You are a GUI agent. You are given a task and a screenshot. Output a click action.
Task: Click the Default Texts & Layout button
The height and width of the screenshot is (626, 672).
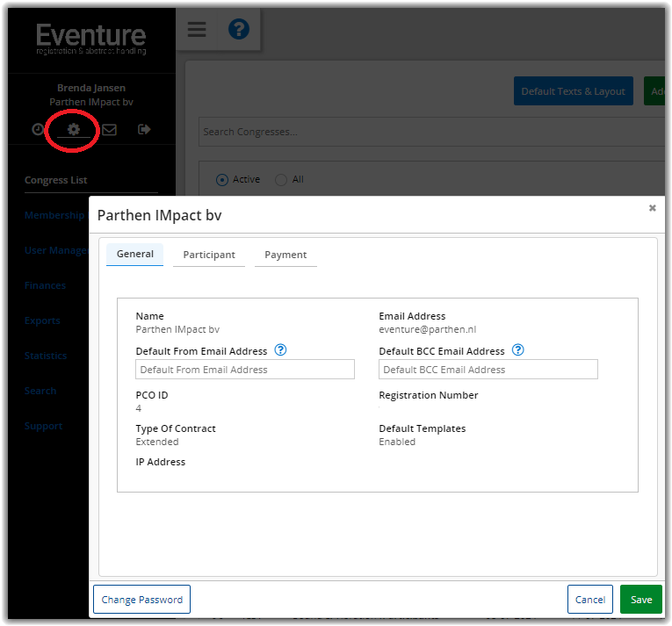point(574,91)
